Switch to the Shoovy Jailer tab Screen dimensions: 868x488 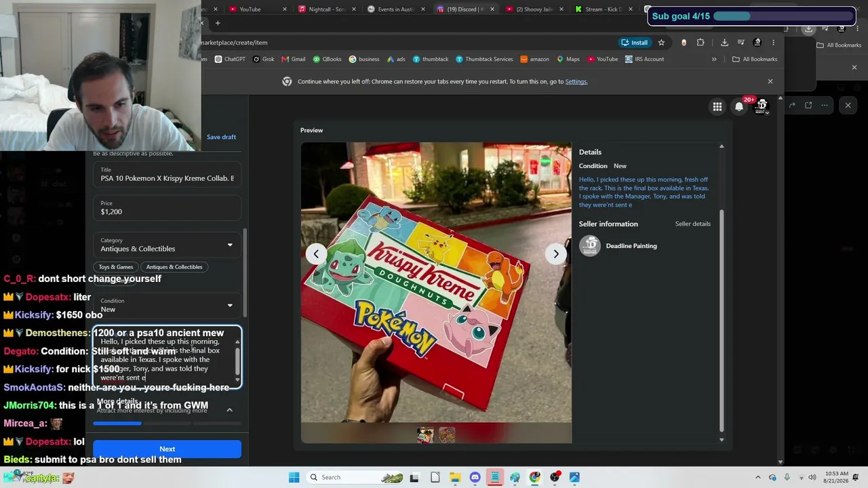click(534, 9)
